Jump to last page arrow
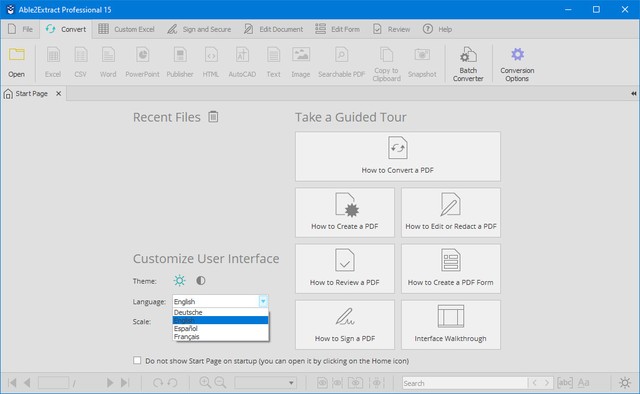 pos(125,383)
